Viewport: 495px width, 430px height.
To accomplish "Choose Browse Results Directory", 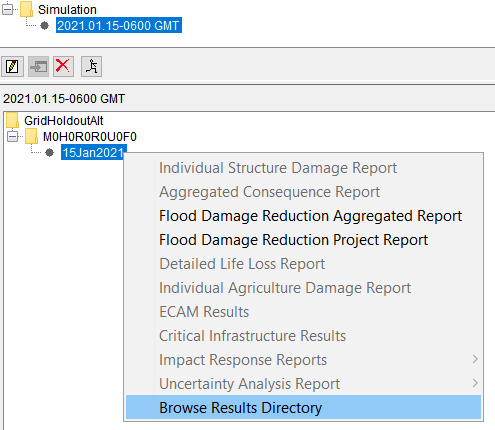I will 303,407.
